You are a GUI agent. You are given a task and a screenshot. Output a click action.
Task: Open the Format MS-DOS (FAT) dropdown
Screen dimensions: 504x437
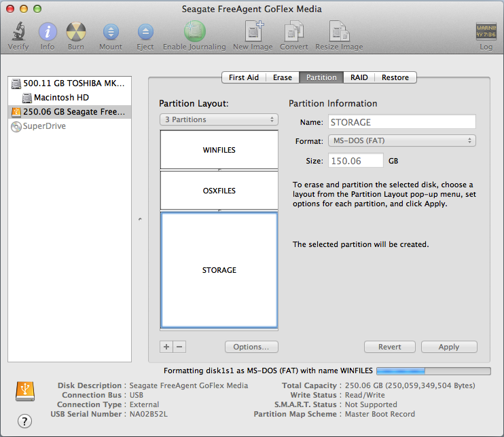[402, 141]
